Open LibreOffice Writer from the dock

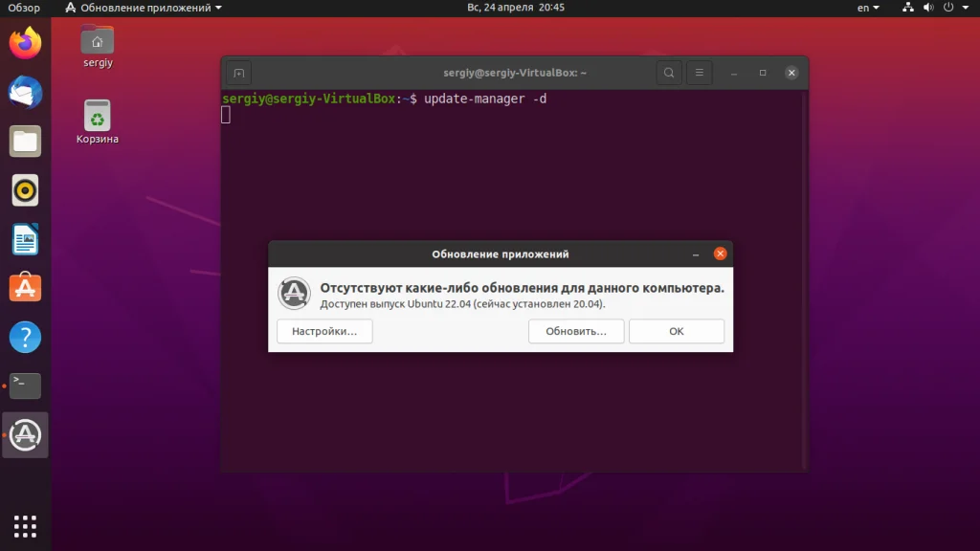[x=24, y=239]
